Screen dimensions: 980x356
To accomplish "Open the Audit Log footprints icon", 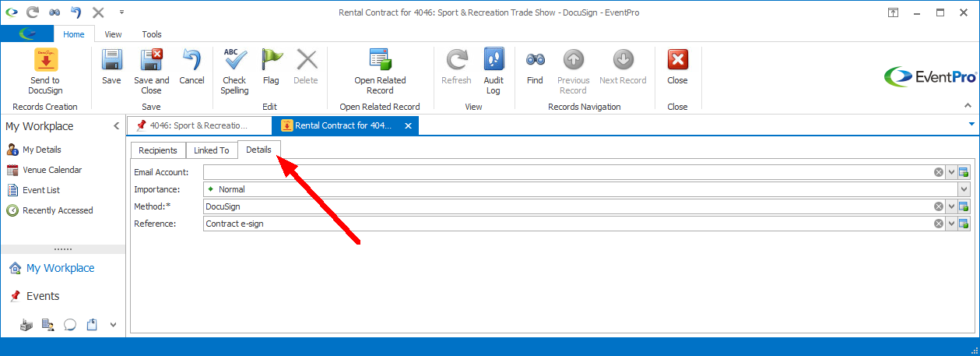I will [494, 60].
